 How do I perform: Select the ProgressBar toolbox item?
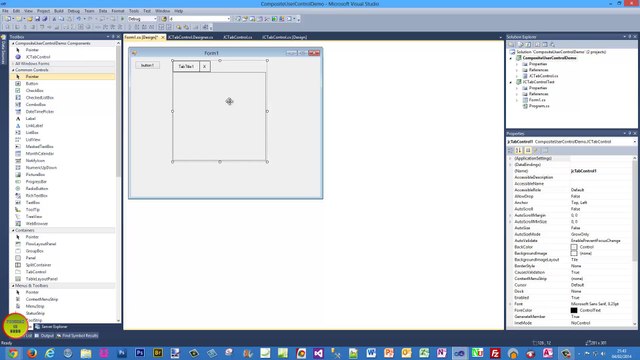[36, 182]
